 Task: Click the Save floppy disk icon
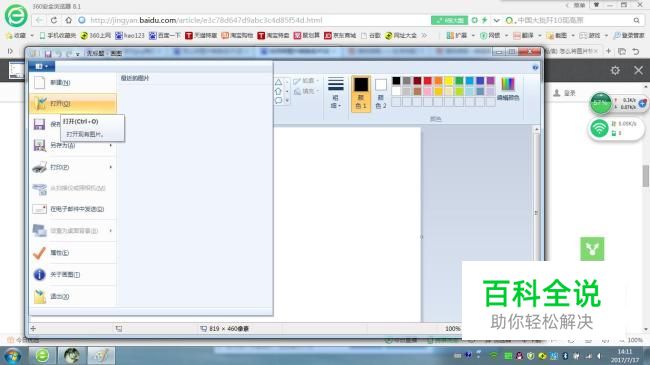click(39, 124)
